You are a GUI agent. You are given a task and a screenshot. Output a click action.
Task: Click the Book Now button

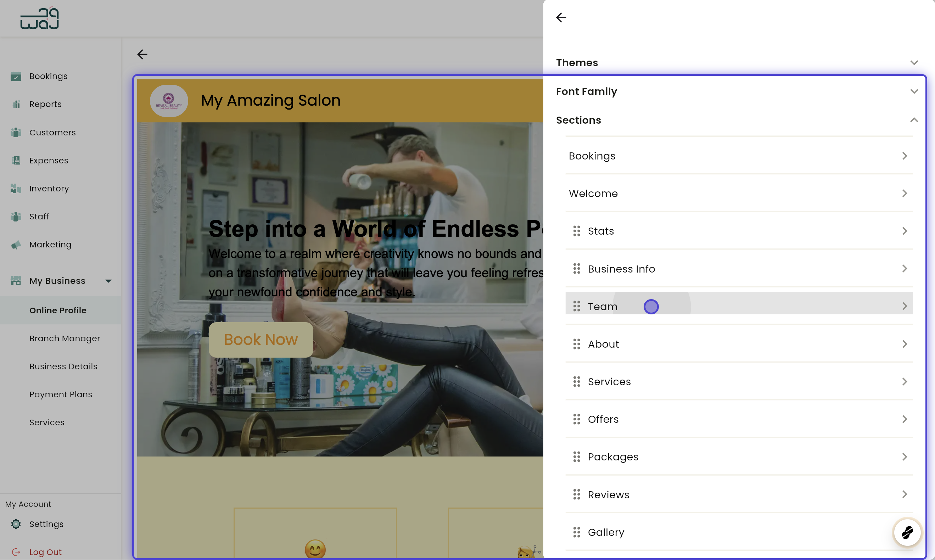pos(261,339)
